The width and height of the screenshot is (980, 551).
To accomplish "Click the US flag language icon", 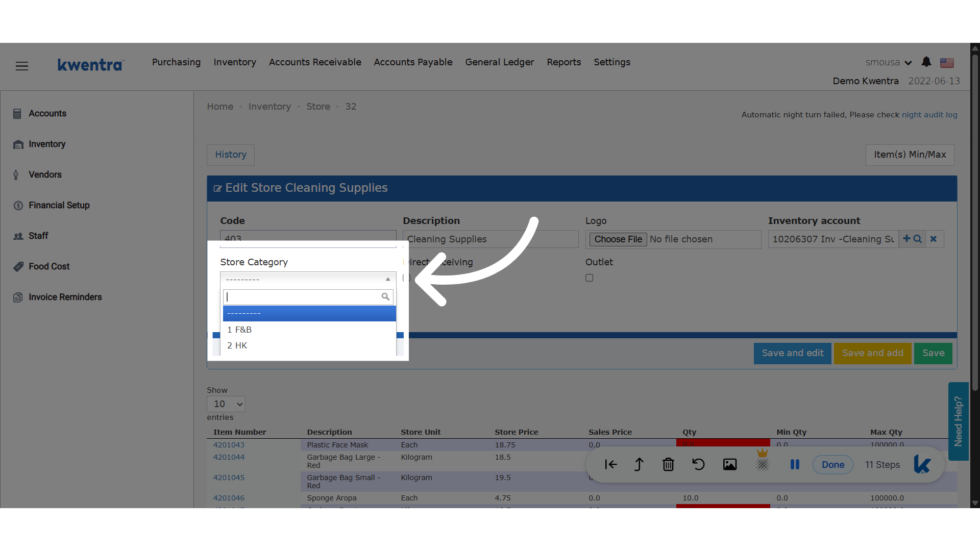I will (x=947, y=63).
